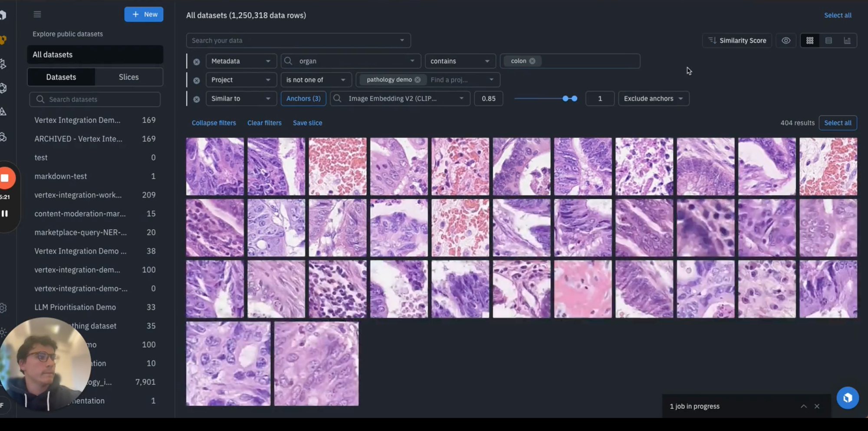Switch to the Slices tab
The height and width of the screenshot is (431, 868).
click(129, 77)
